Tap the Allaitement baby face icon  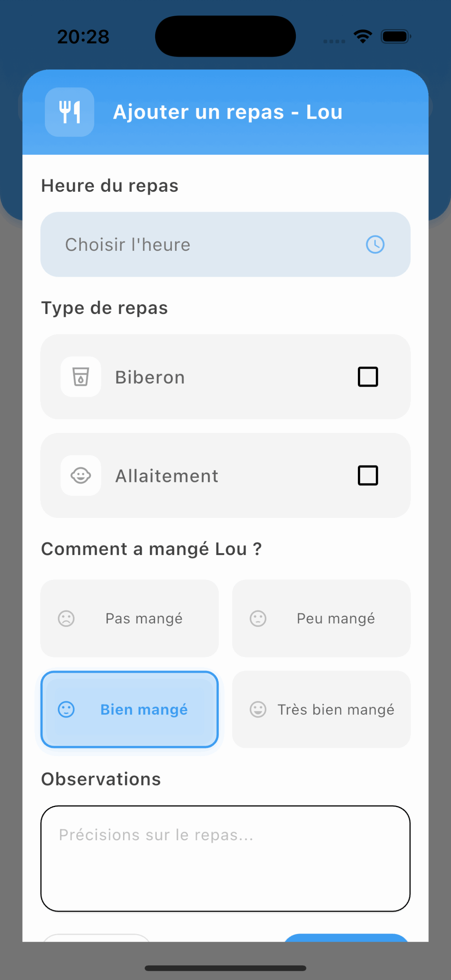tap(81, 475)
